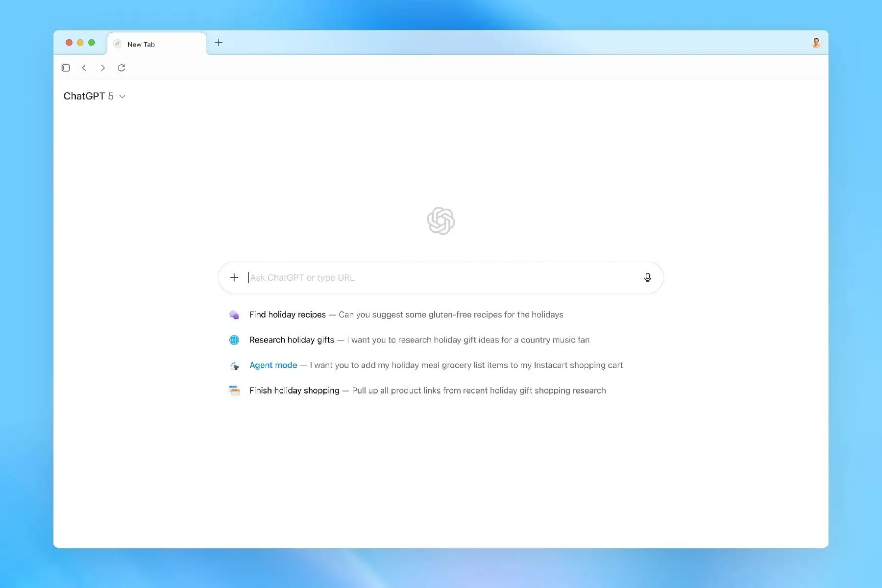Pick the Finish holiday shopping suggestion

click(294, 391)
